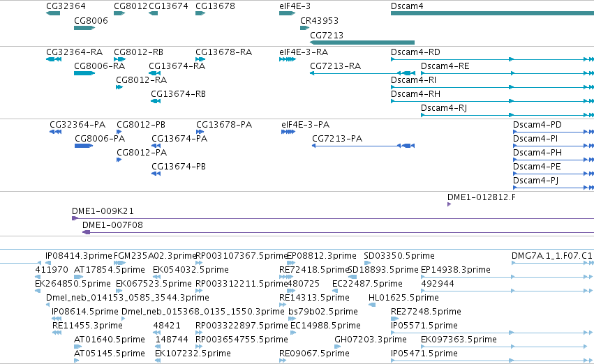Screen dimensions: 594x364
Task: Select the CG32364 gene label
Action: tap(66, 6)
